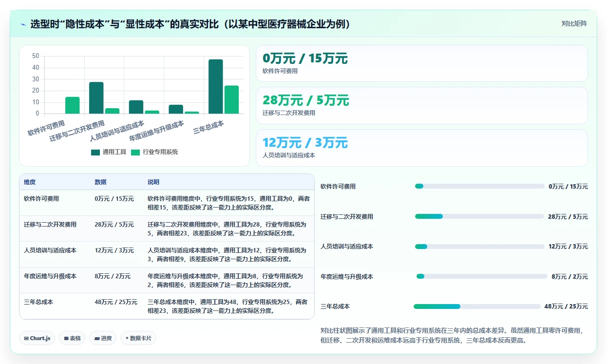
Task: Click the Chart.js tag chip
Action: pos(37,338)
